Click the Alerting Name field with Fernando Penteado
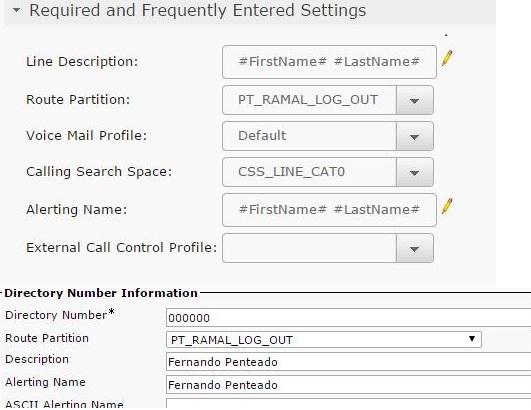The height and width of the screenshot is (410, 531). click(x=348, y=385)
